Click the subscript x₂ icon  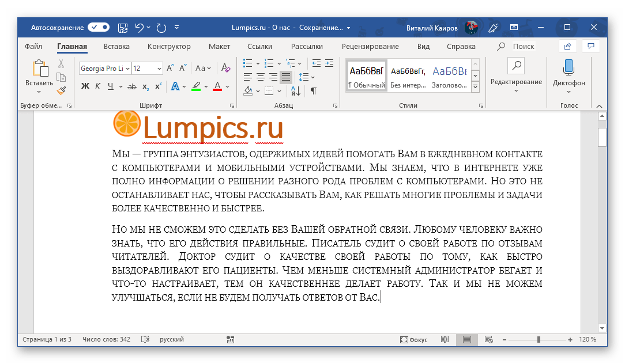tap(145, 87)
